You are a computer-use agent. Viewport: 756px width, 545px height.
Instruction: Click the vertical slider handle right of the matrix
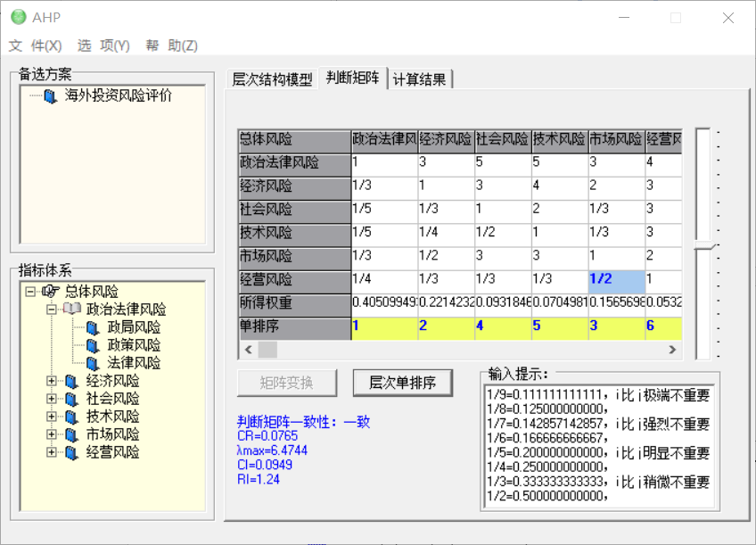point(704,245)
